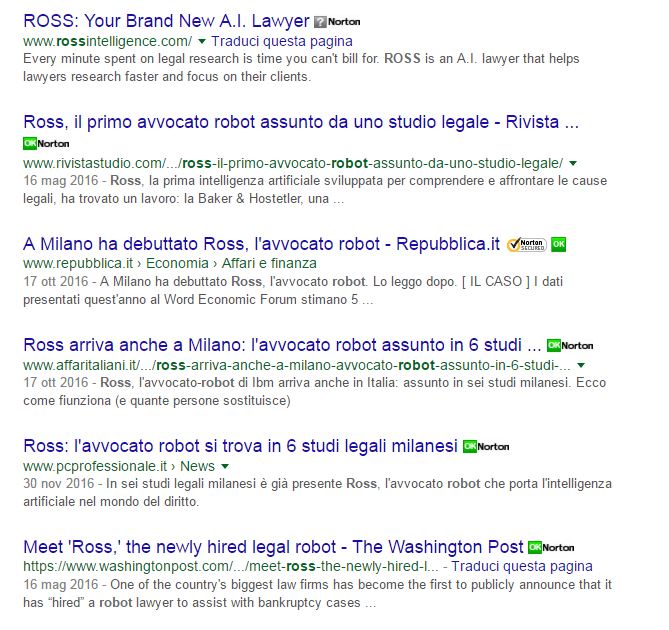Click snippet starting '17 ott 2016 - A Milano ha debuttato'
This screenshot has height=630, width=669.
[293, 290]
